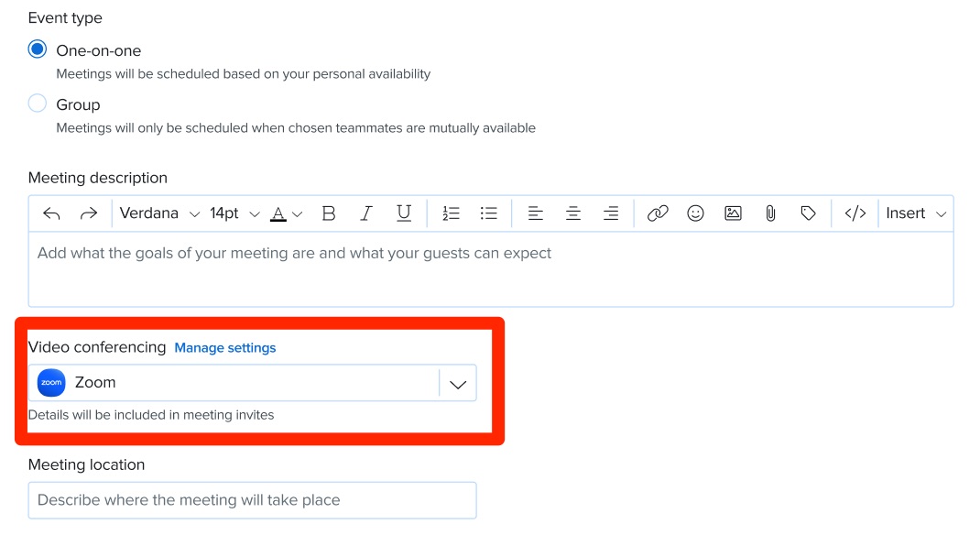Image resolution: width=980 pixels, height=546 pixels.
Task: Insert a bulleted list
Action: click(489, 213)
